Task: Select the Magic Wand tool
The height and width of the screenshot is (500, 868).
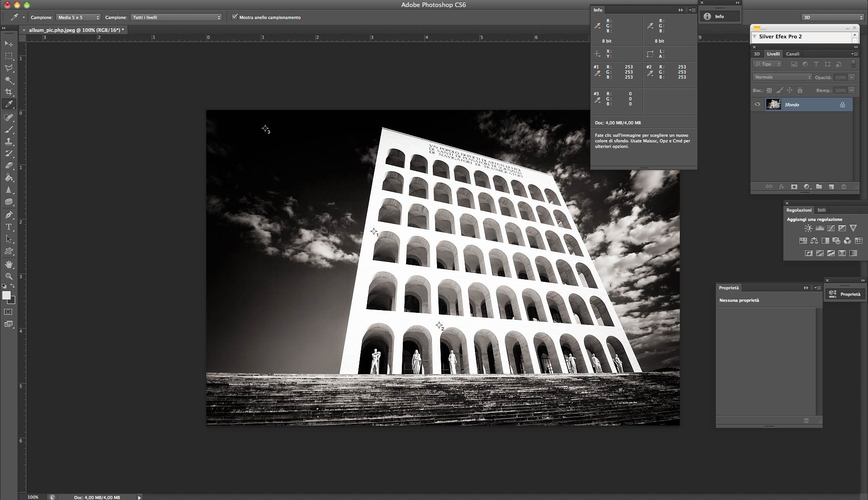Action: 9,80
